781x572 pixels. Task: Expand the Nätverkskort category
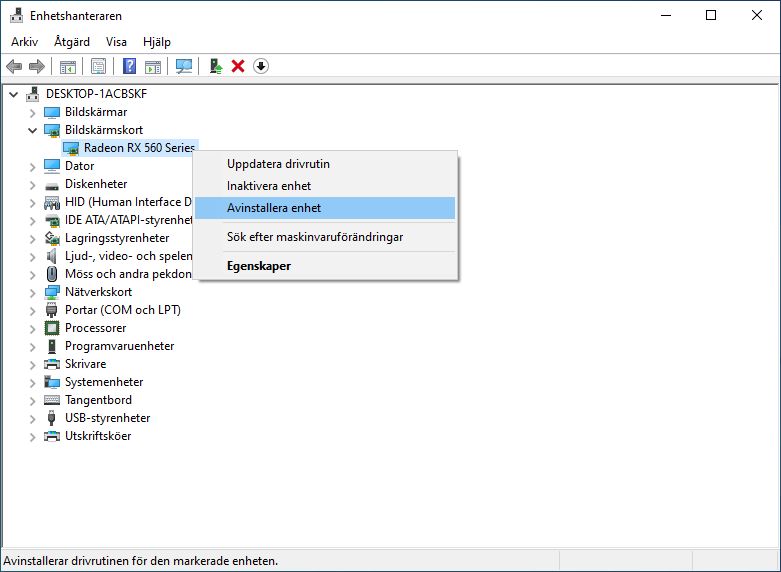[x=32, y=293]
